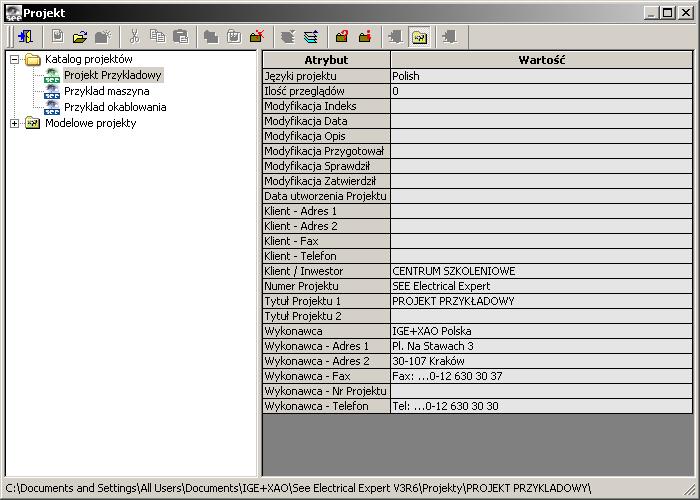The image size is (700, 500).
Task: Click the box icon with red 'i'
Action: tap(365, 37)
